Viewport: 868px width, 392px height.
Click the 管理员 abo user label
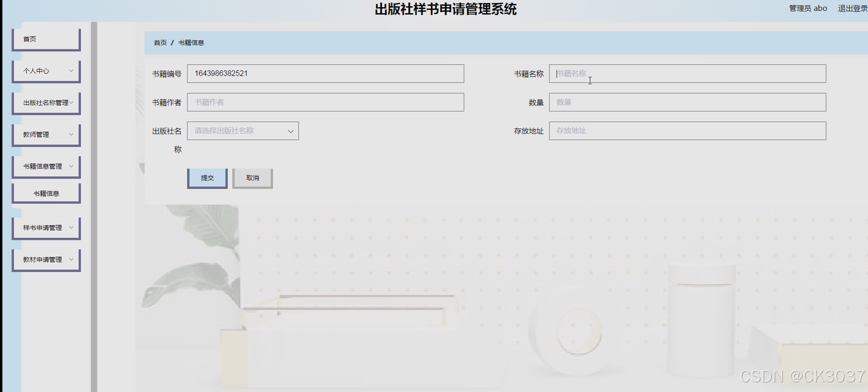(x=808, y=8)
